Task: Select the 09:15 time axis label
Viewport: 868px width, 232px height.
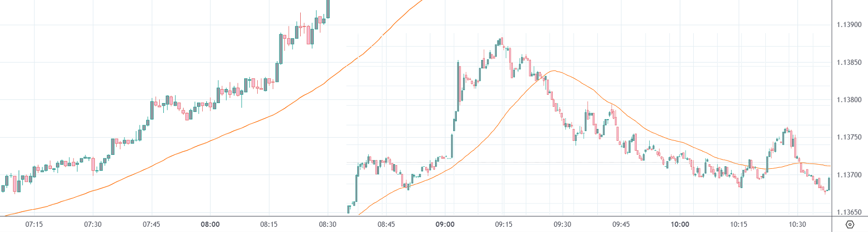Action: (503, 224)
